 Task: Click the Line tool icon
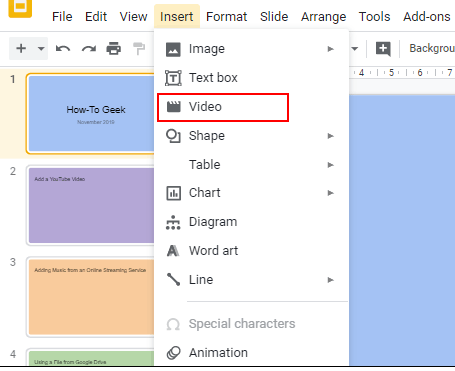(173, 280)
